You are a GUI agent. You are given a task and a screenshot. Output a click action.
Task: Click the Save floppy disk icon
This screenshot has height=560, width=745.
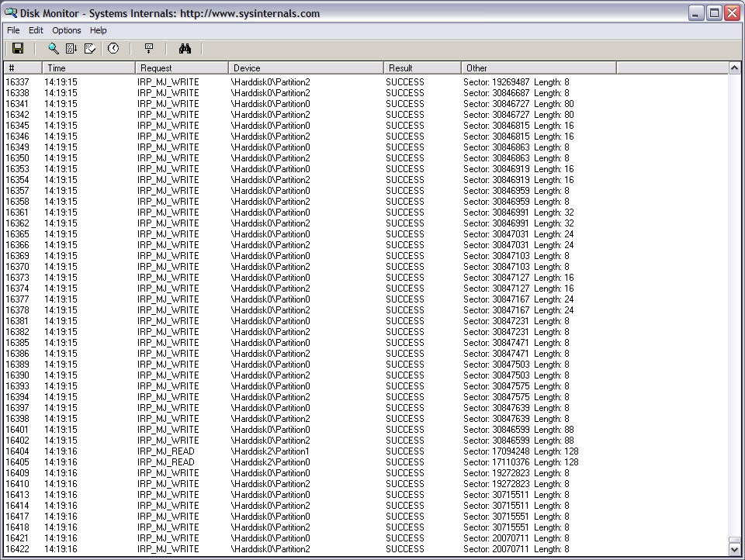pyautogui.click(x=18, y=48)
